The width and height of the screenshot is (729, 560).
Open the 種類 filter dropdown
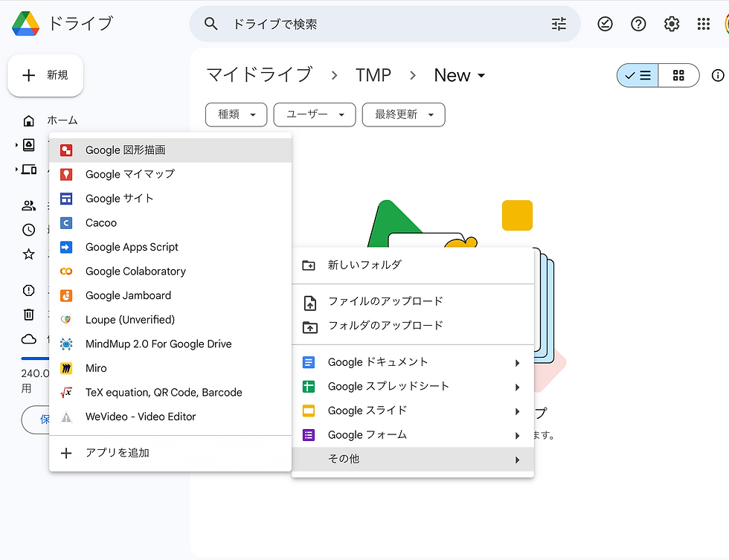[237, 115]
